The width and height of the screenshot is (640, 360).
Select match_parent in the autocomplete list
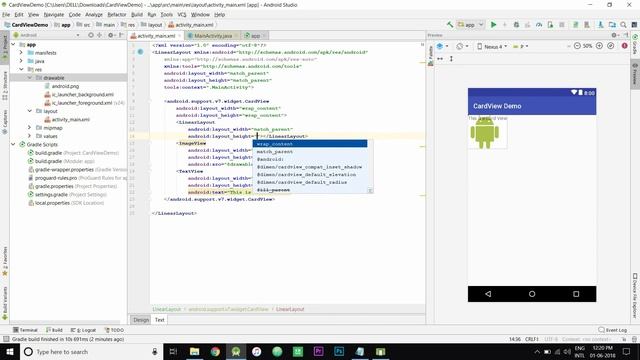[310, 151]
